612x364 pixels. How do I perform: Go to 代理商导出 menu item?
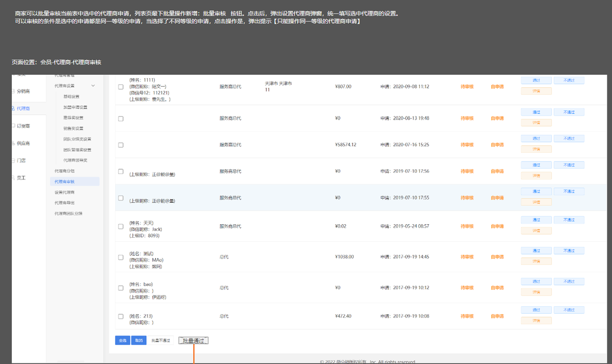coord(65,203)
